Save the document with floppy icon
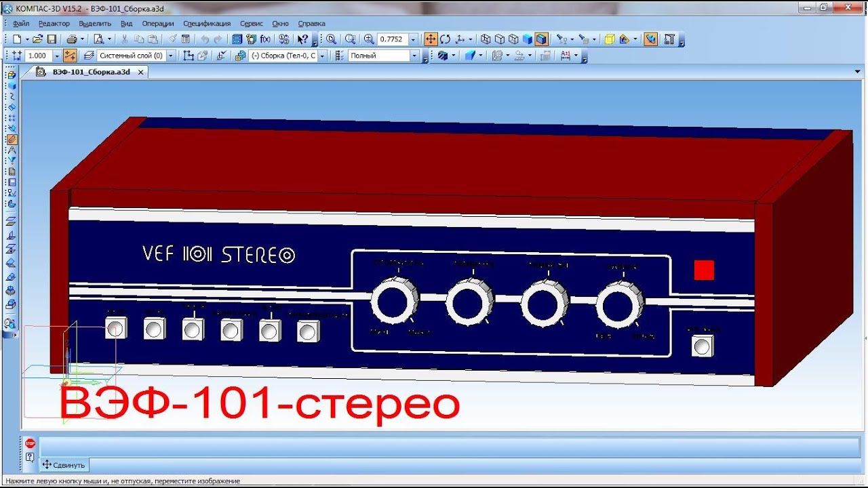This screenshot has height=488, width=868. 52,39
